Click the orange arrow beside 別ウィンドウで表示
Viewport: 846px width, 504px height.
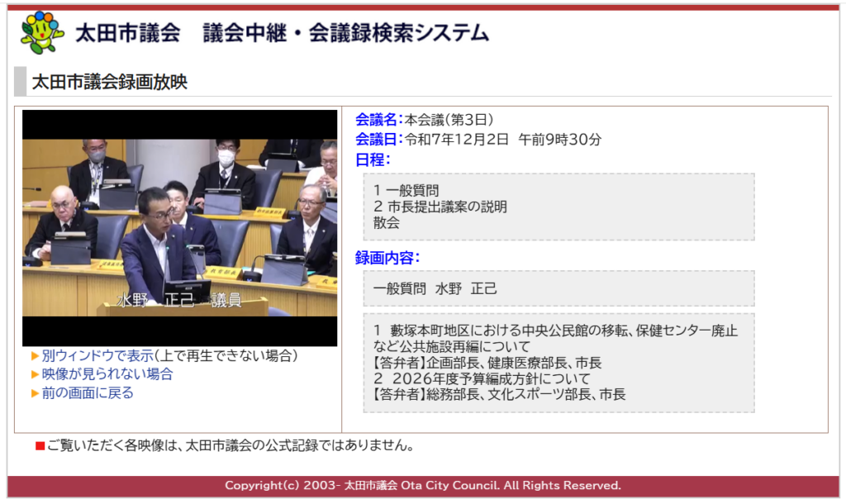(x=35, y=356)
